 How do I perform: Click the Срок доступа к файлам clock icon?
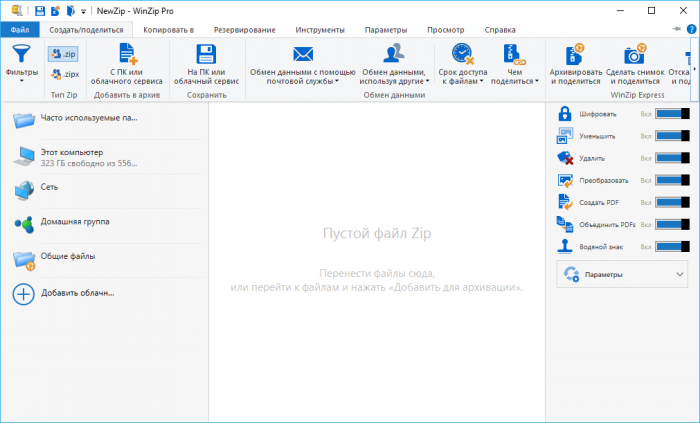point(462,54)
